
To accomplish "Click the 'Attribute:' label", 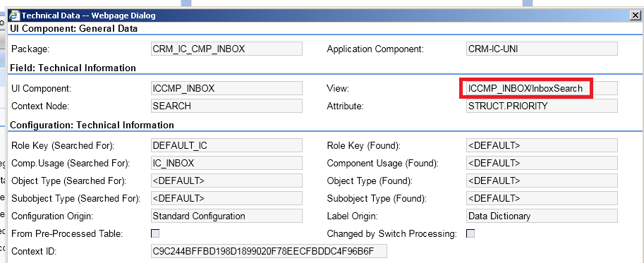I will (x=346, y=106).
